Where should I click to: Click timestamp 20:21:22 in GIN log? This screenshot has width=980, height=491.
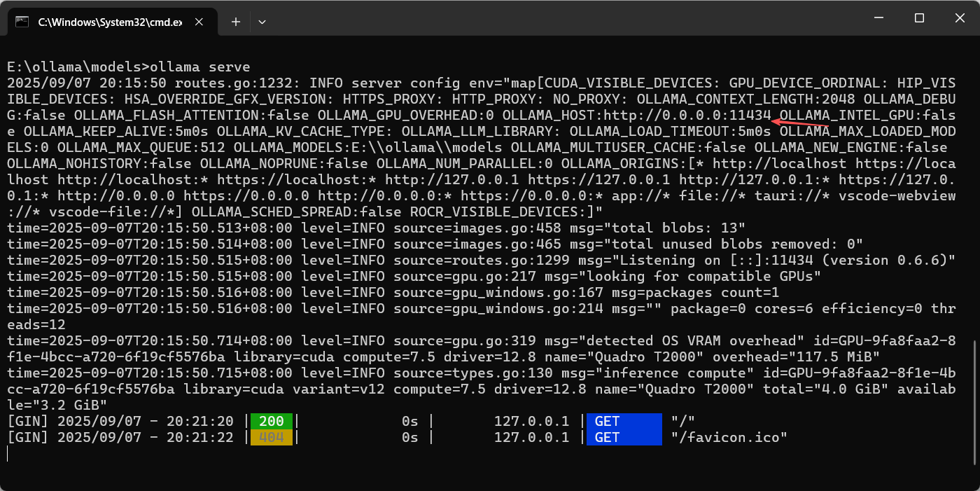click(199, 438)
